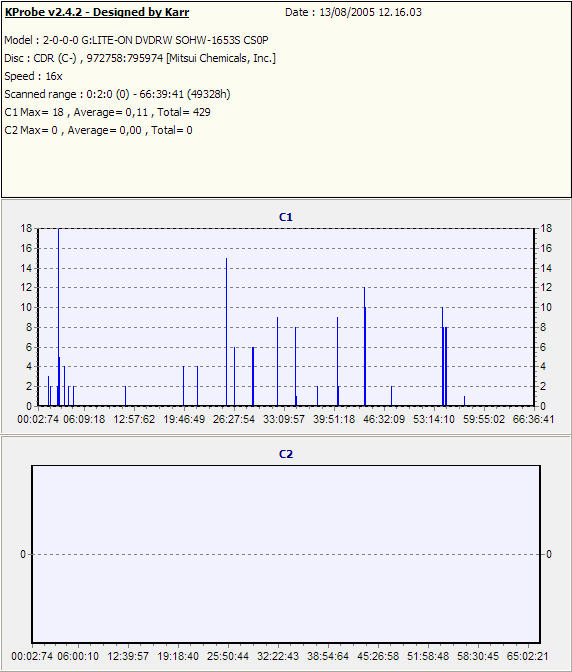
Task: Click the C1 chart title
Action: click(286, 217)
